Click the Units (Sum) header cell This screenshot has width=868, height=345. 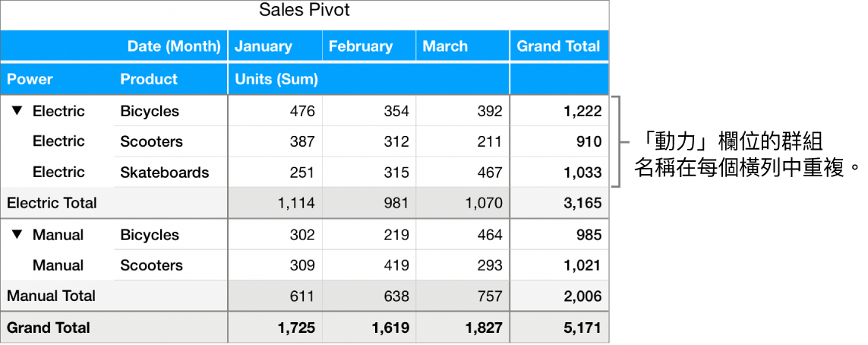276,79
